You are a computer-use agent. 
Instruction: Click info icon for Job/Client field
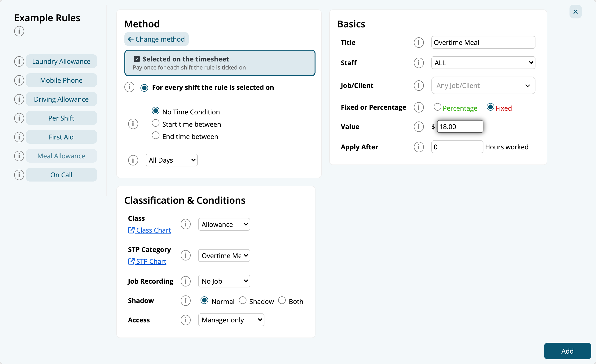pos(419,86)
